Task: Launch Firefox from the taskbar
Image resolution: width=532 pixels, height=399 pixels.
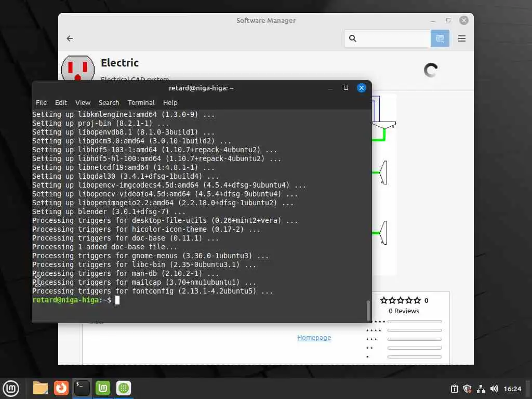Action: [61, 388]
